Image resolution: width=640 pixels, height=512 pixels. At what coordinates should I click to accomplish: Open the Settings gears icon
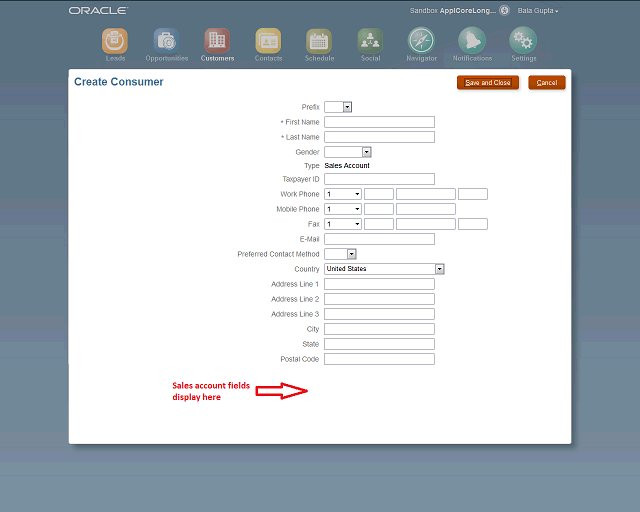point(523,40)
